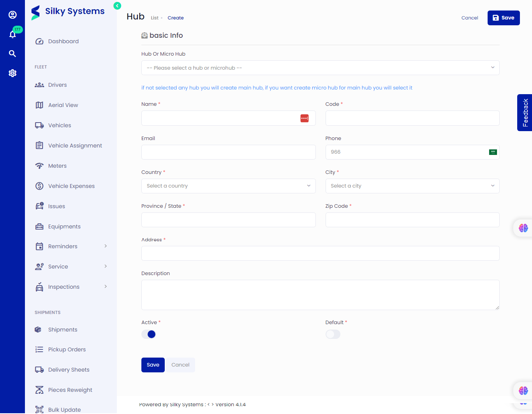Click the Description text area

click(x=320, y=295)
